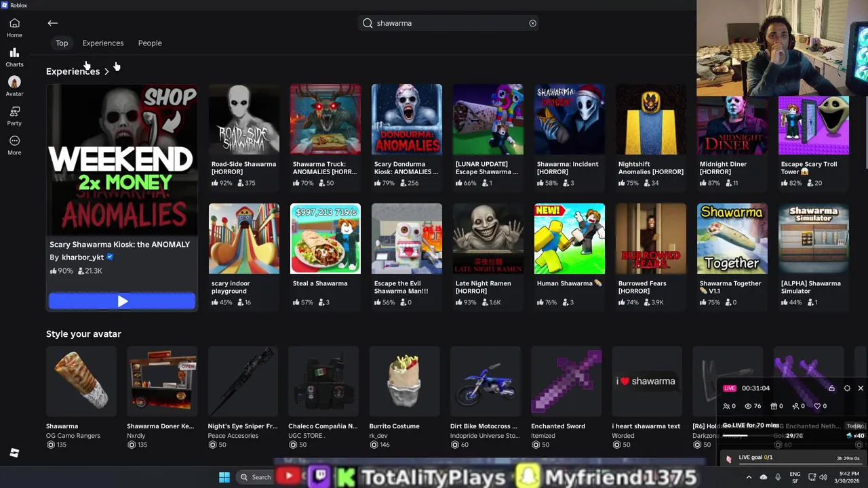Click in the shawarma search field
Screen dimensions: 868x488
tap(449, 23)
